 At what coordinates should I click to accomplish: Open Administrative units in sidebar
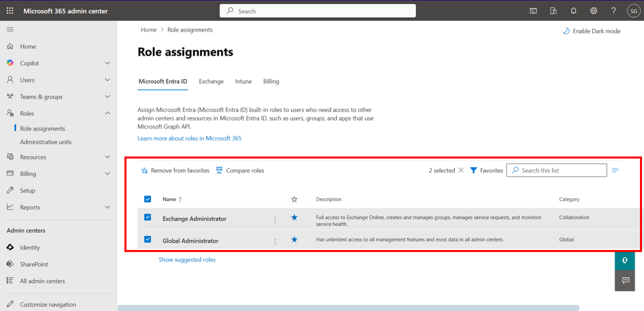tap(46, 142)
